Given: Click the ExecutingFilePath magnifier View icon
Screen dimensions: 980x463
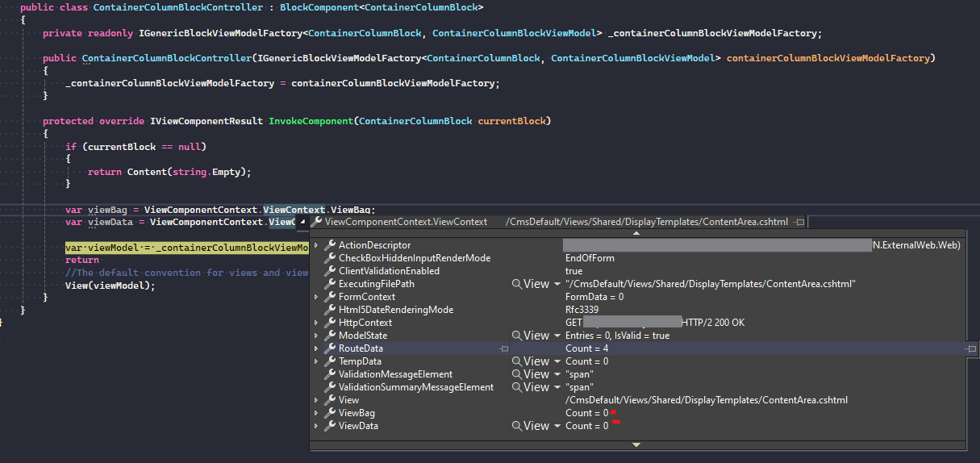Looking at the screenshot, I should point(517,284).
